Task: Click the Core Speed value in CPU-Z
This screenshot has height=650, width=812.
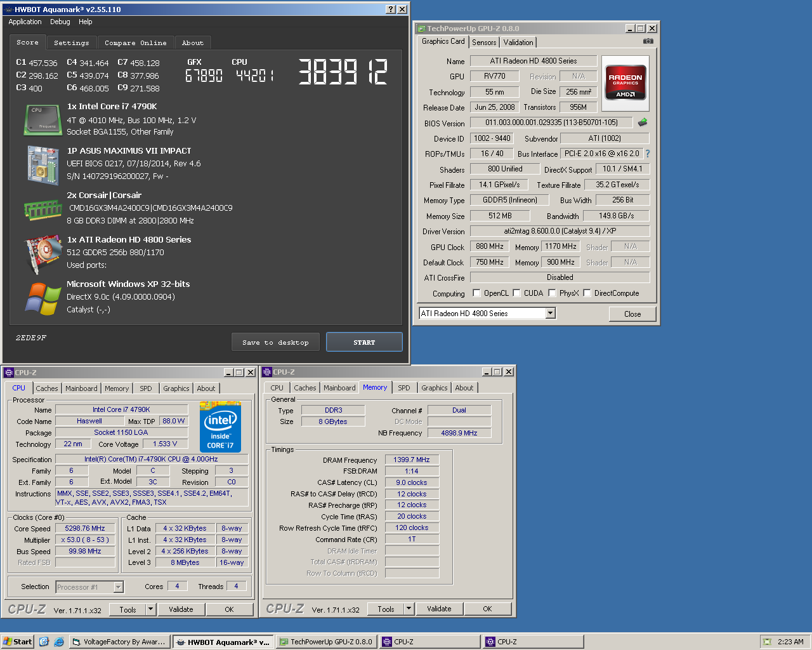Action: point(85,528)
